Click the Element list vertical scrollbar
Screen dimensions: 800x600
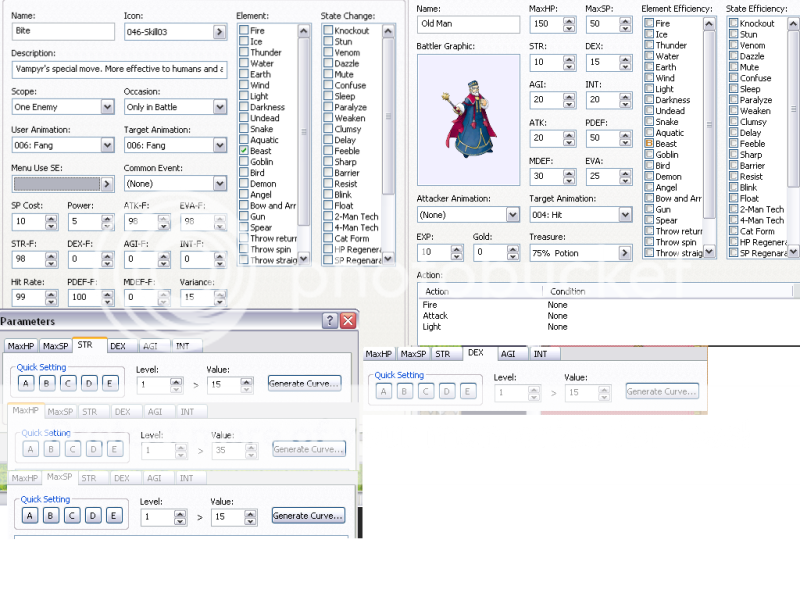[x=304, y=140]
